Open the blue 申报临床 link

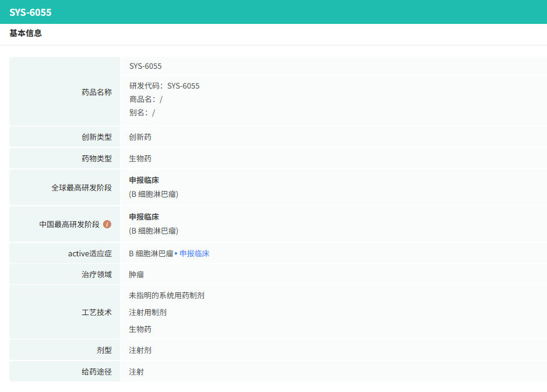click(x=194, y=253)
